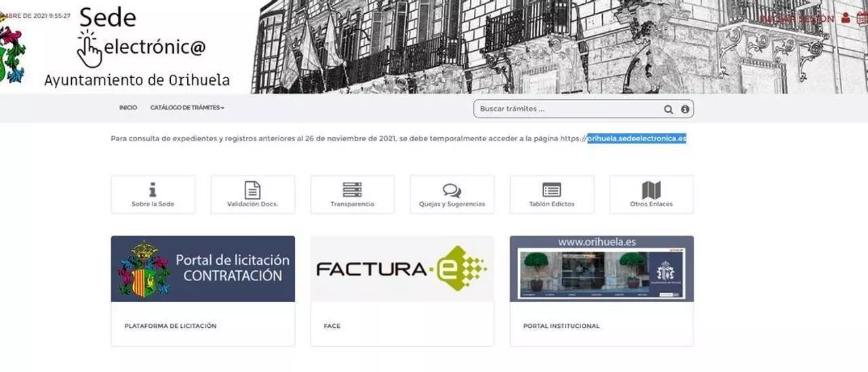
Task: Click the info icon in search bar
Action: pyautogui.click(x=685, y=109)
